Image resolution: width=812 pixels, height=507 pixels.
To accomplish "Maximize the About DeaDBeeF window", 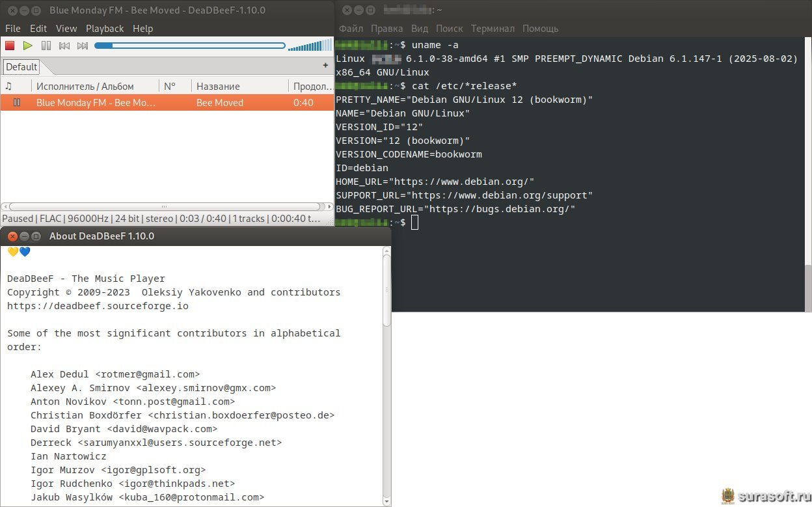I will tap(36, 236).
